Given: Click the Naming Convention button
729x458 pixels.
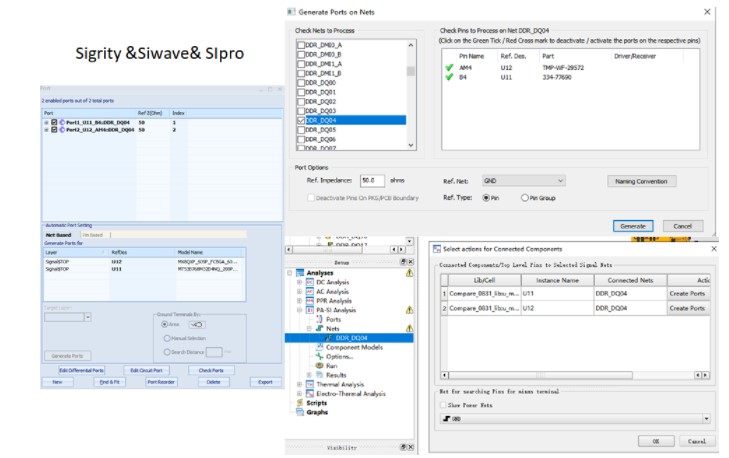Looking at the screenshot, I should pyautogui.click(x=641, y=181).
